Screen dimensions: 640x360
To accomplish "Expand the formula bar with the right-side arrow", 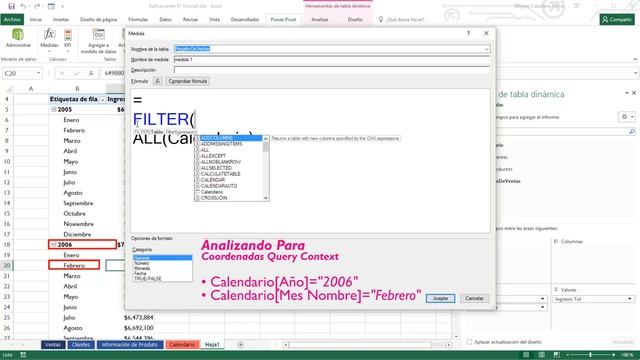I will 636,73.
